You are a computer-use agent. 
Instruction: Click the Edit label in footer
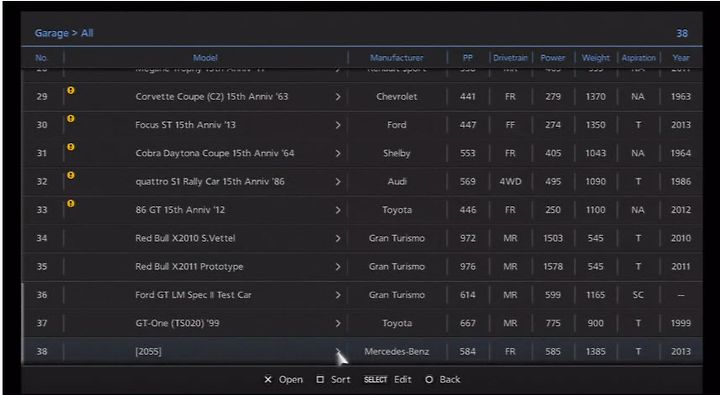click(x=403, y=379)
